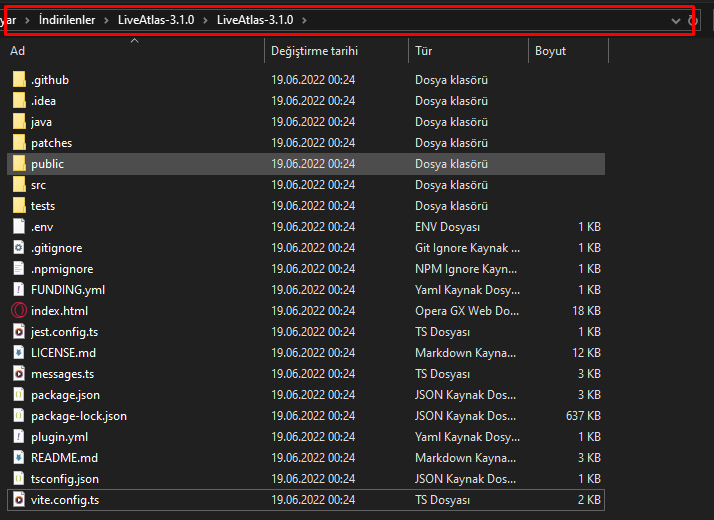Click the patches folder name
This screenshot has width=714, height=520.
[51, 143]
